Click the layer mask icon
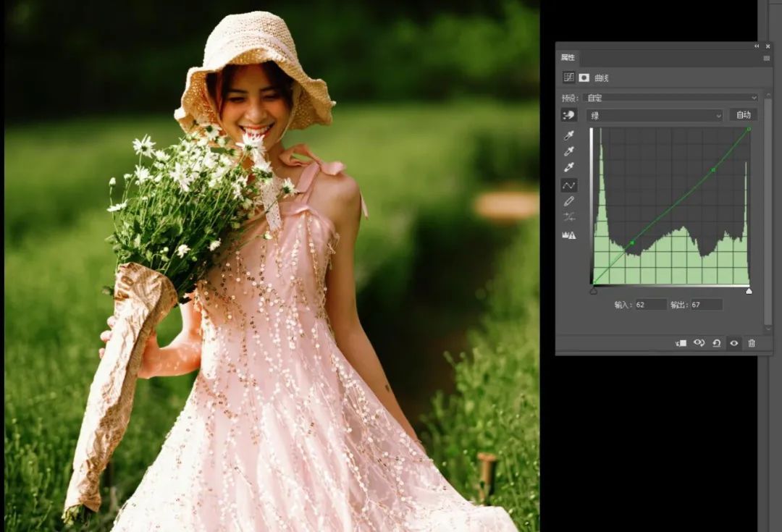The width and height of the screenshot is (782, 532). 584,77
